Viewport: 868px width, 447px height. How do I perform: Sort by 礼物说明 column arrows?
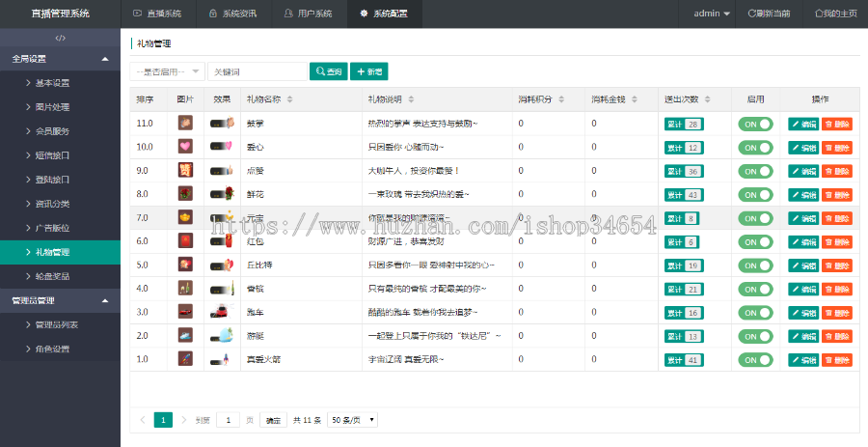(411, 99)
